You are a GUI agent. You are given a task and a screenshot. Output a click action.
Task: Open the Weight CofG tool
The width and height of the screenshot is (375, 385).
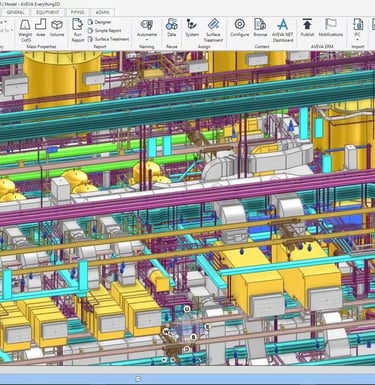coord(25,30)
